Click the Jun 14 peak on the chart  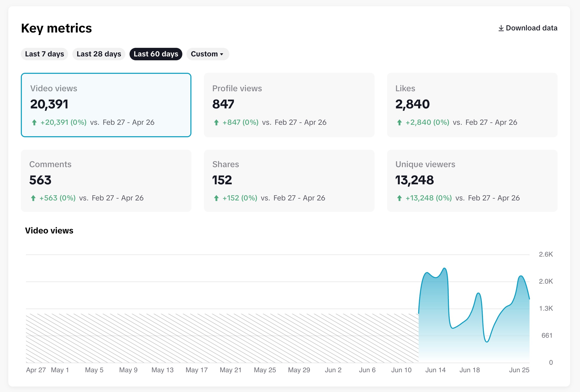[x=444, y=269]
